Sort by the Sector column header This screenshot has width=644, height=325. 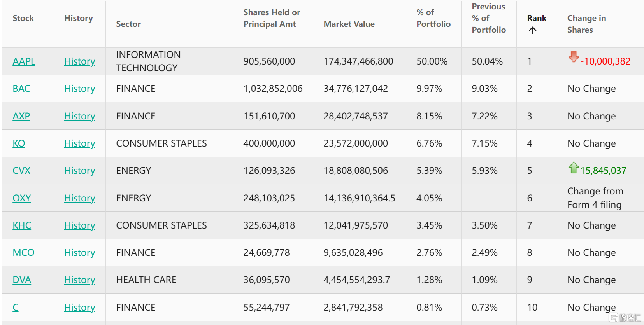(128, 24)
